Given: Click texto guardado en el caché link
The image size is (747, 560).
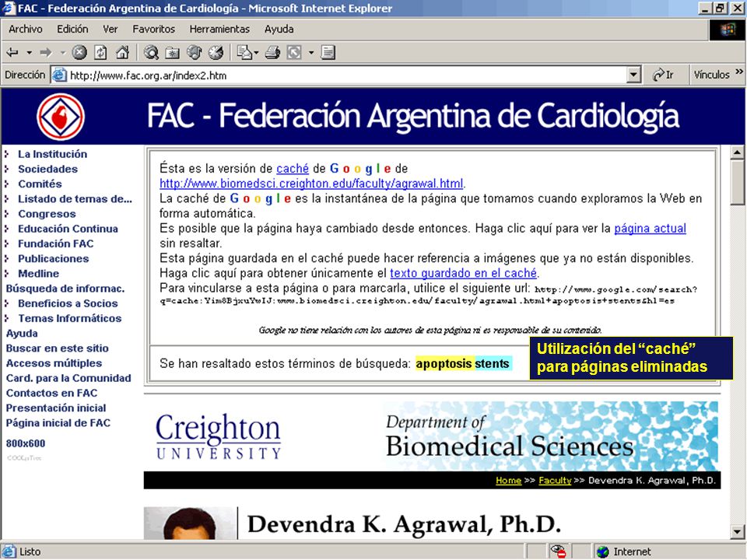Looking at the screenshot, I should tap(464, 273).
